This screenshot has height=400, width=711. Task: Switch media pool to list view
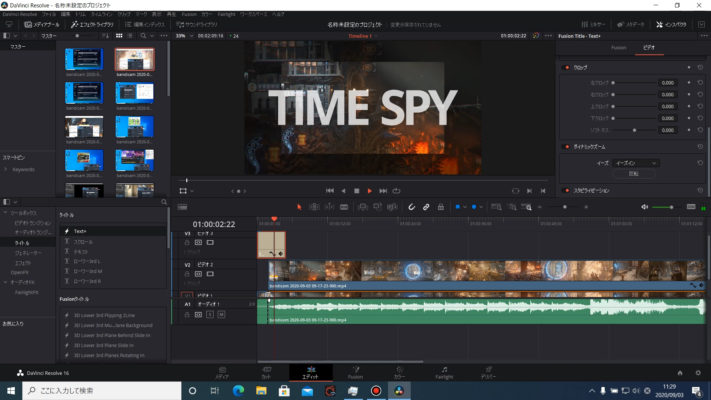(130, 36)
